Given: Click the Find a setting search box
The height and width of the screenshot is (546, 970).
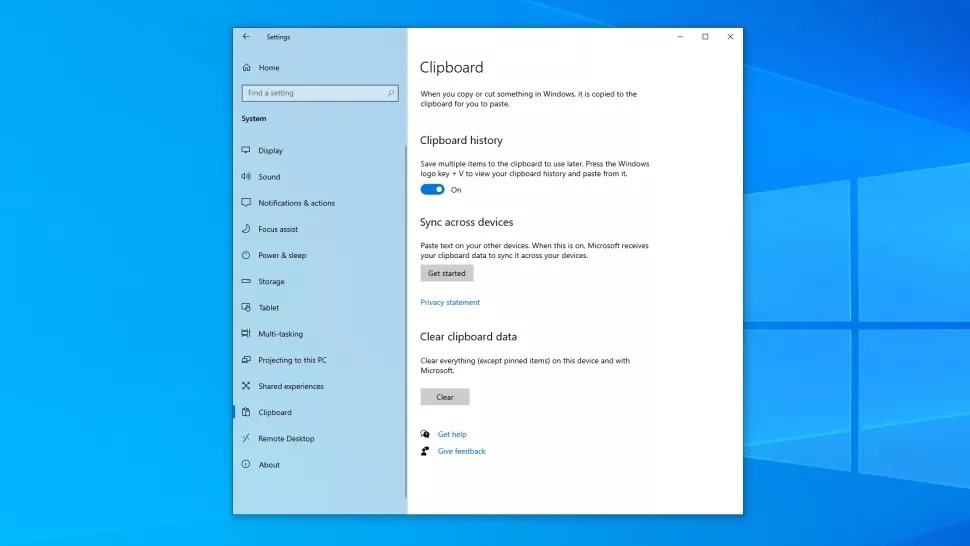Looking at the screenshot, I should click(320, 93).
